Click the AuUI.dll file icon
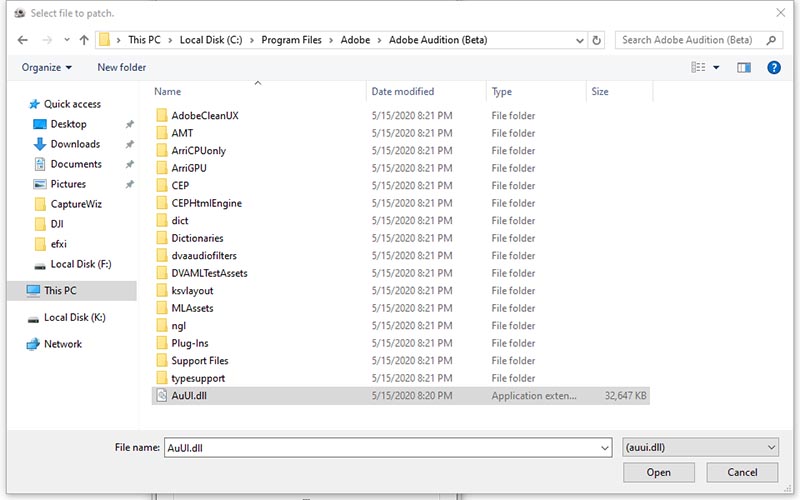Image resolution: width=800 pixels, height=500 pixels. click(x=161, y=395)
